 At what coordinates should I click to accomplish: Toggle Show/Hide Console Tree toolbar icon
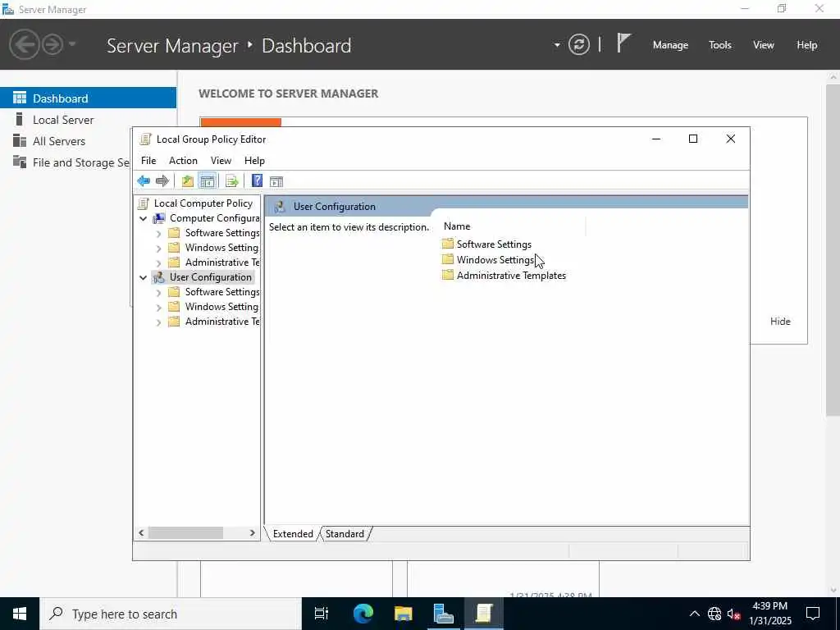[x=208, y=181]
